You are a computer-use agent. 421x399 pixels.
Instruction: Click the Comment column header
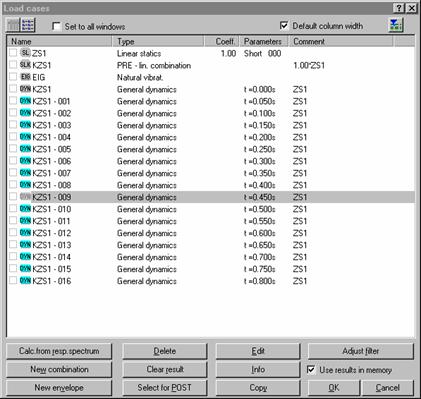tap(341, 41)
